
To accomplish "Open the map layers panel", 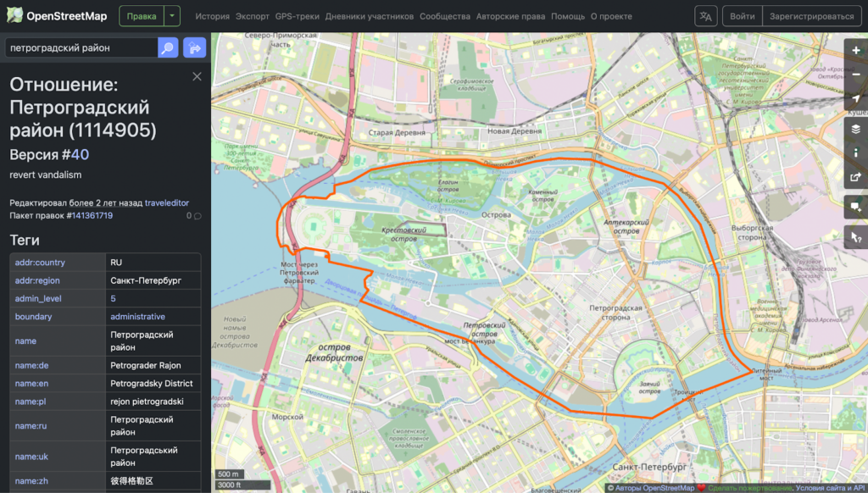I will (856, 129).
